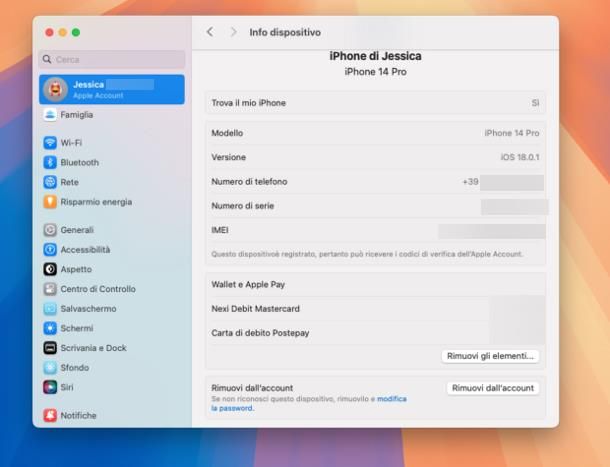The image size is (610, 467).
Task: Select the Wi-Fi icon in sidebar
Action: pyautogui.click(x=50, y=143)
